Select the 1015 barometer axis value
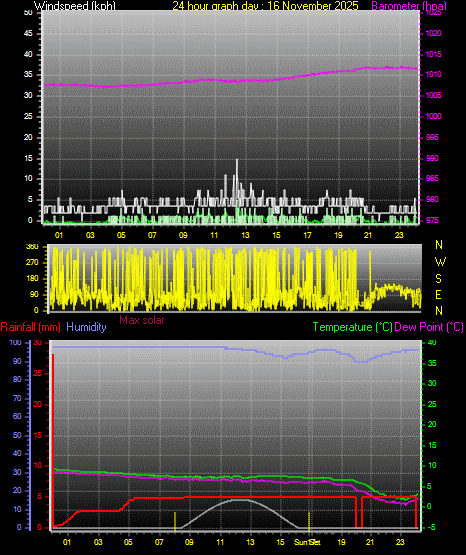The image size is (466, 555). tap(433, 54)
